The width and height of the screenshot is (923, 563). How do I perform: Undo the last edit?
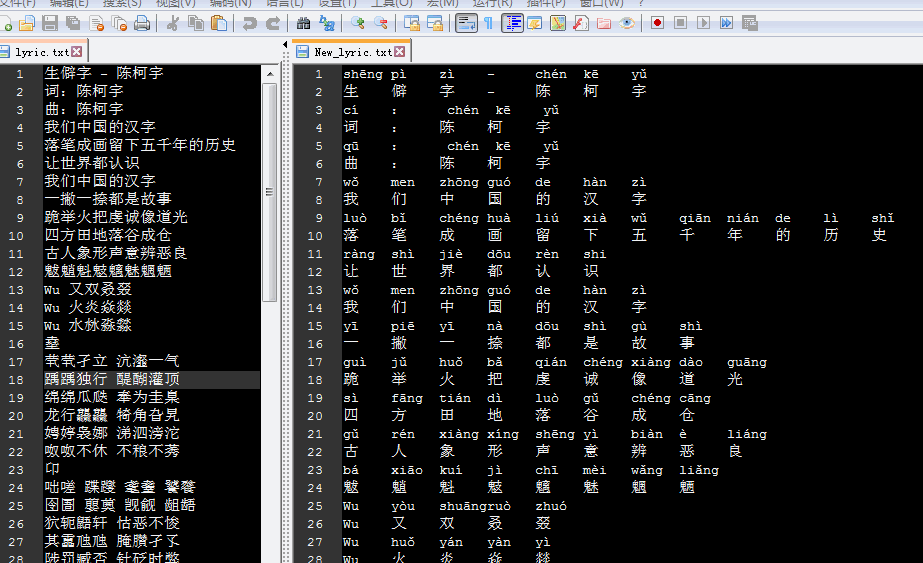250,24
